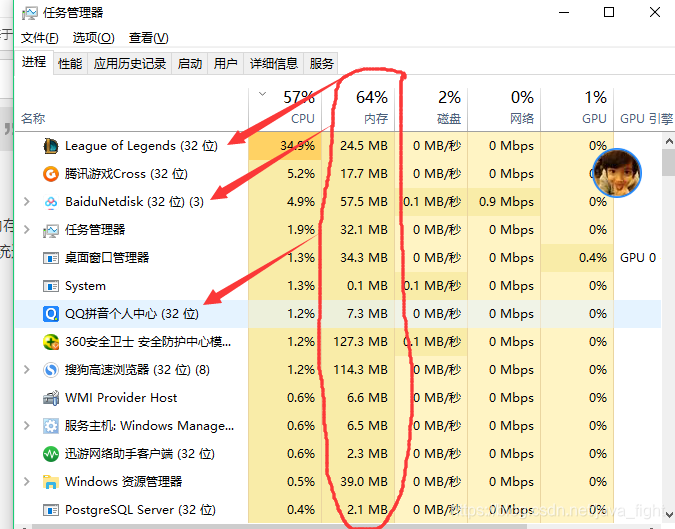Select the 迅游网络助手客户端 (32 位) row
This screenshot has height=529, width=675.
pyautogui.click(x=338, y=454)
